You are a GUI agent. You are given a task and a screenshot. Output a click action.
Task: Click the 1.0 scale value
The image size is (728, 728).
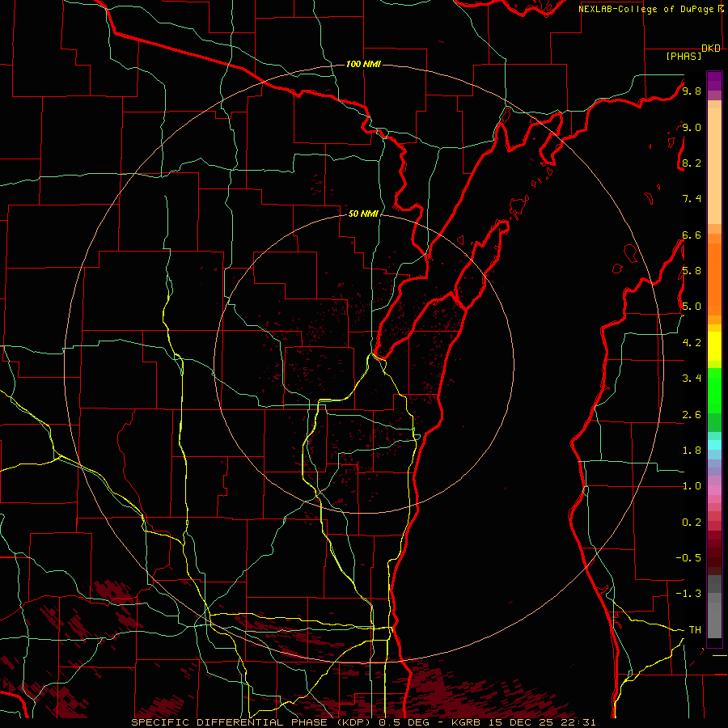692,486
